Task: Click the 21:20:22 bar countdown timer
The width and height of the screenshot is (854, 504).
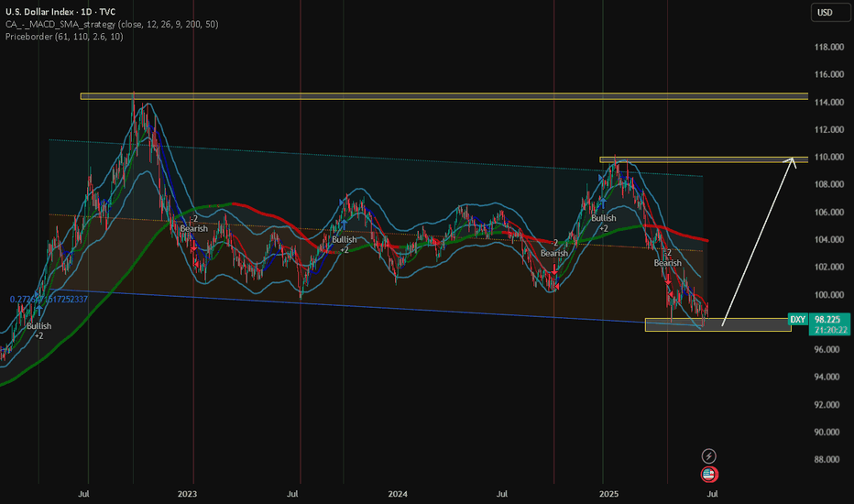Action: click(x=830, y=330)
